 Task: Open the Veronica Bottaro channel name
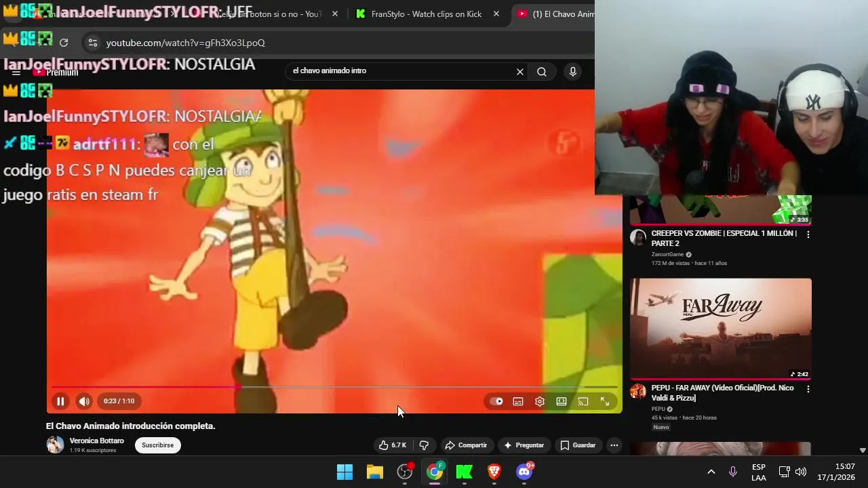coord(97,441)
